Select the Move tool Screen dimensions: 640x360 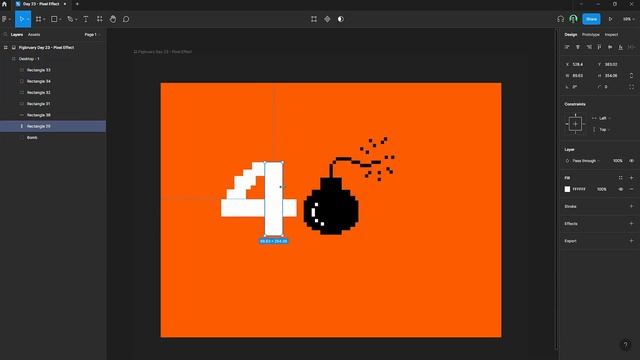pyautogui.click(x=21, y=19)
